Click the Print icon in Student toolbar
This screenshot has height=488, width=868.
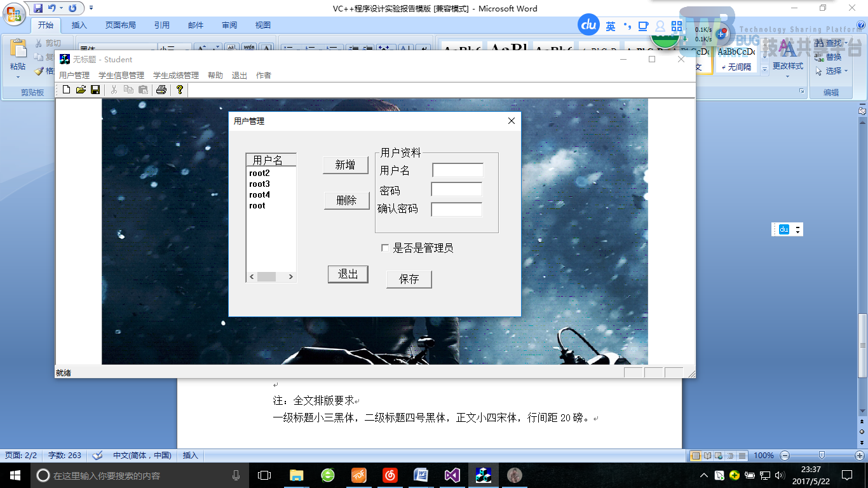click(161, 90)
